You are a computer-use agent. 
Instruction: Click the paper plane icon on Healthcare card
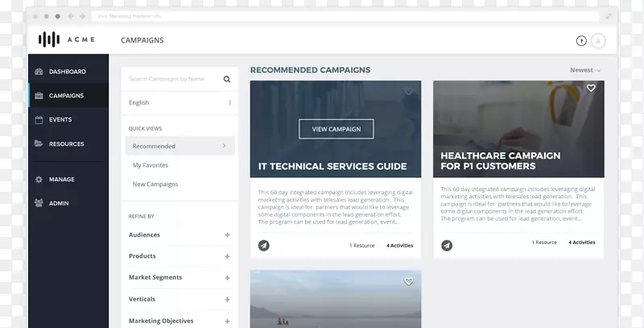click(x=447, y=245)
